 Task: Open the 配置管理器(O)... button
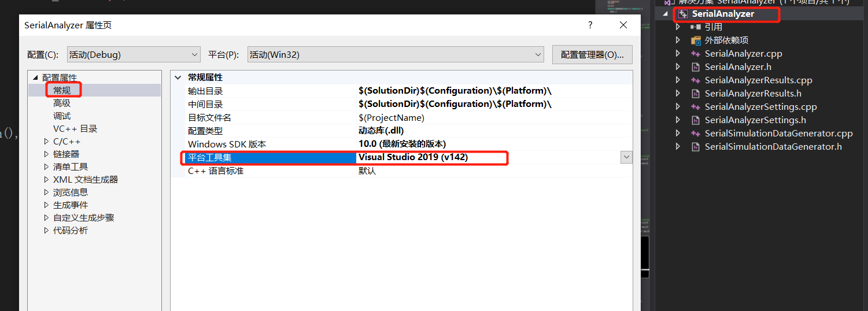(592, 55)
